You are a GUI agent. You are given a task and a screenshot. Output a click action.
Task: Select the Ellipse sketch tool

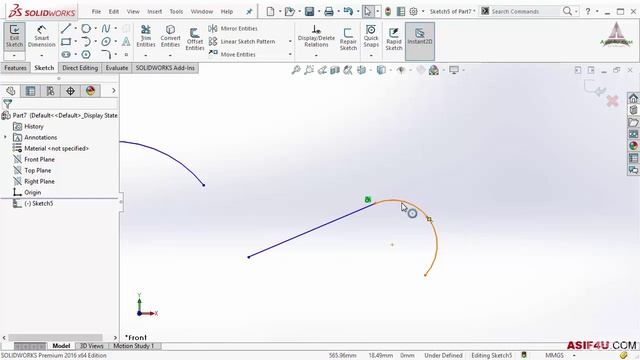pos(106,42)
